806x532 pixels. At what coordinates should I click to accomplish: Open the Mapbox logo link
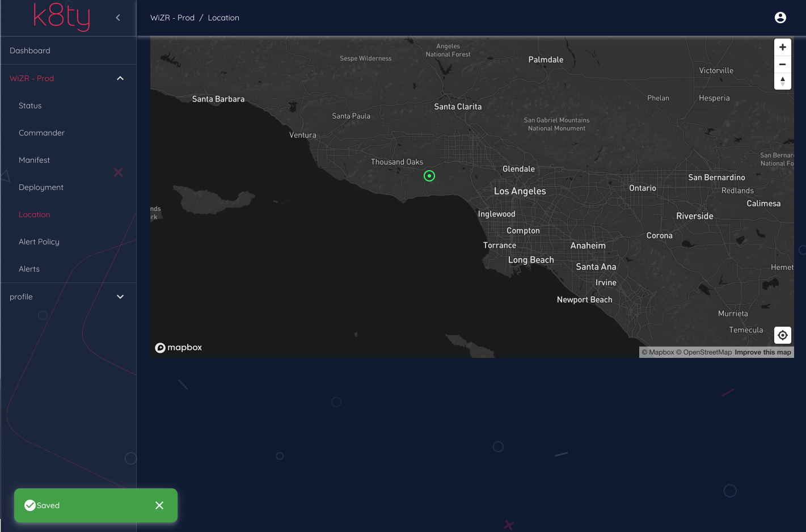[179, 348]
